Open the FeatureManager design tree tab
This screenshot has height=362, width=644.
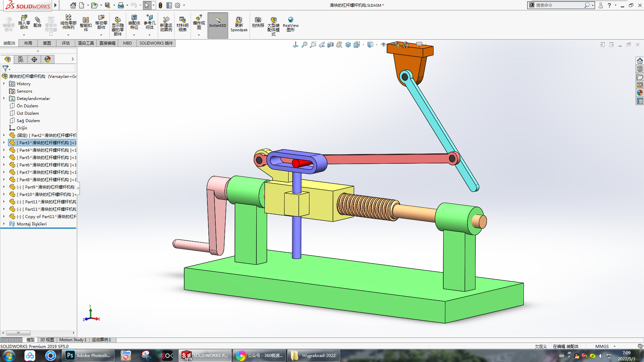7,59
